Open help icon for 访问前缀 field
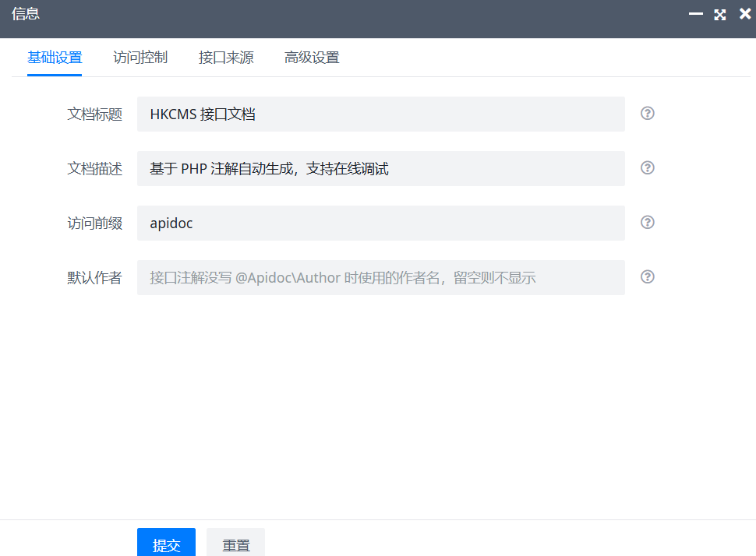 point(647,222)
